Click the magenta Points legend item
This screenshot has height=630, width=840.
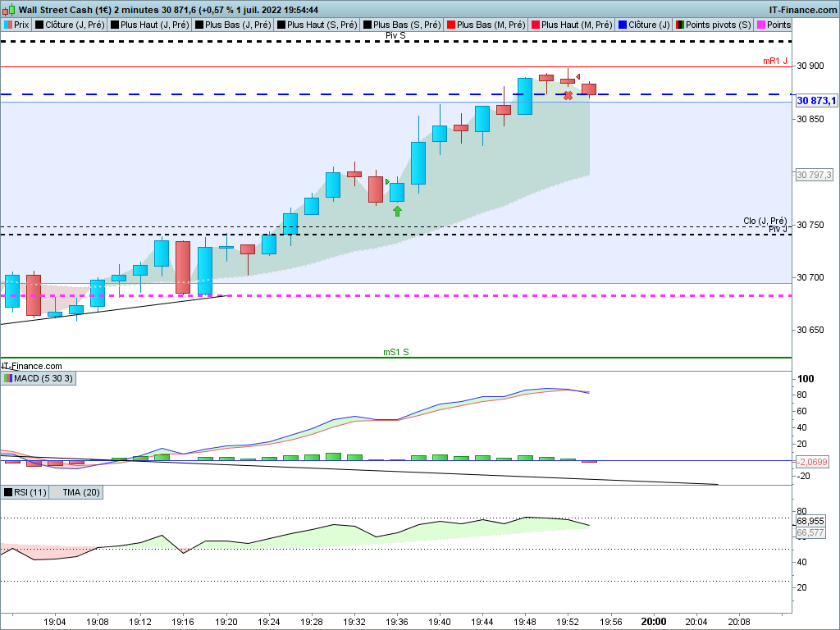click(773, 25)
